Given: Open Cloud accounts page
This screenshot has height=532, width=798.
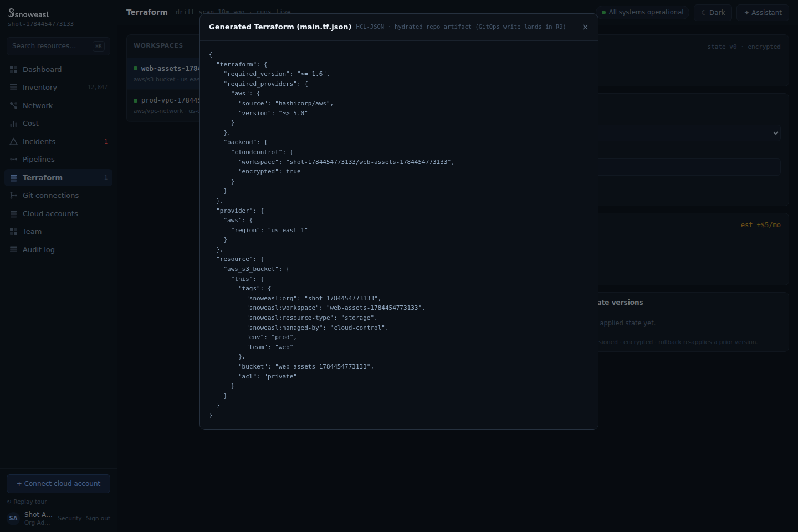Looking at the screenshot, I should (58, 214).
